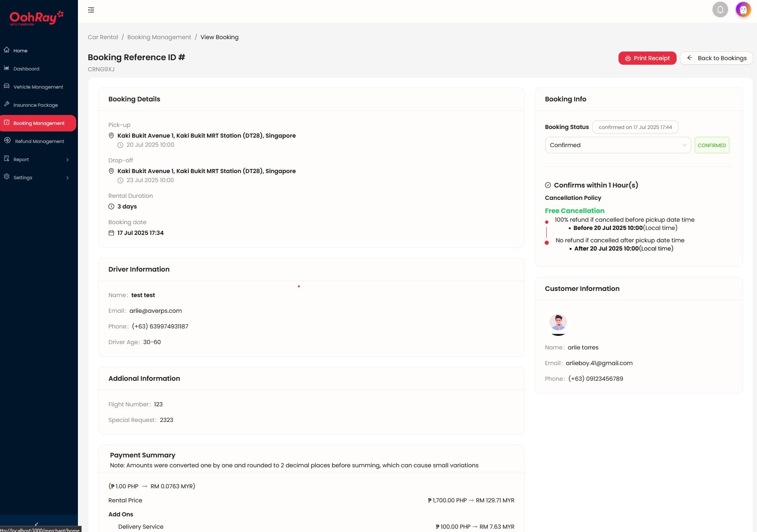This screenshot has width=757, height=532.
Task: Open Refund Management via the dollar icon
Action: (x=7, y=141)
